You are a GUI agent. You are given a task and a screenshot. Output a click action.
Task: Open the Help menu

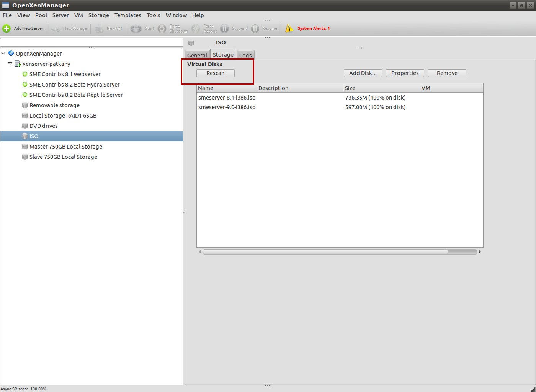(x=198, y=15)
